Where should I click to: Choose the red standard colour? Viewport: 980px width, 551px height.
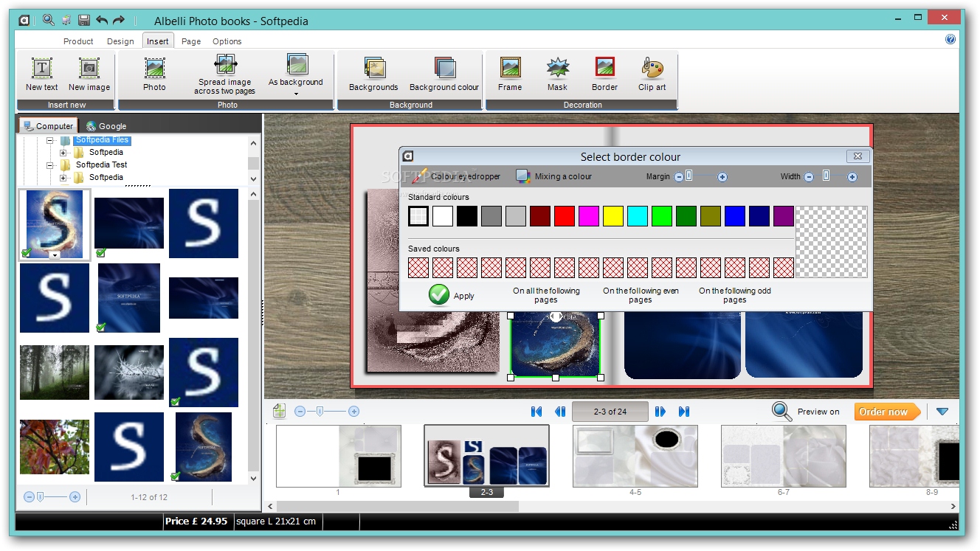(x=565, y=216)
